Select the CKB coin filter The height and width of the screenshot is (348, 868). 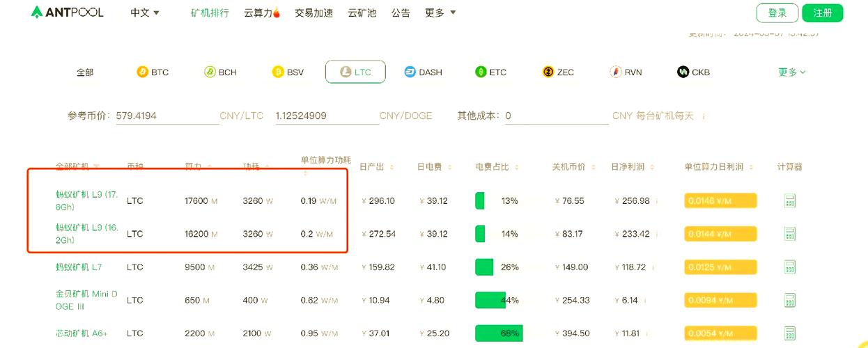click(x=693, y=72)
